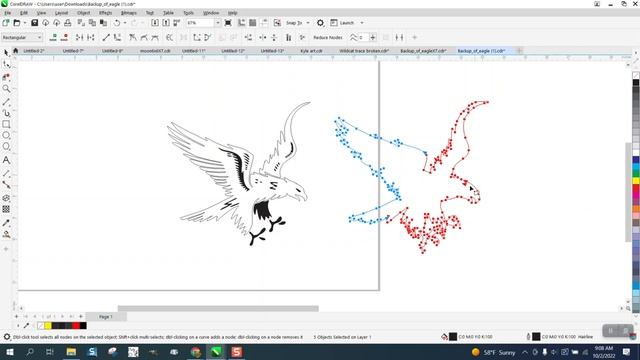Toggle the Show grid button

point(253,23)
